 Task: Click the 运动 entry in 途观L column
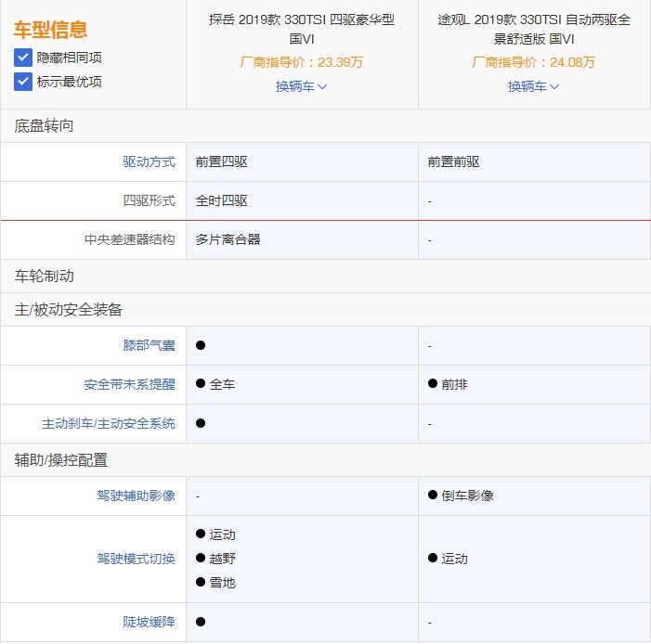click(454, 559)
